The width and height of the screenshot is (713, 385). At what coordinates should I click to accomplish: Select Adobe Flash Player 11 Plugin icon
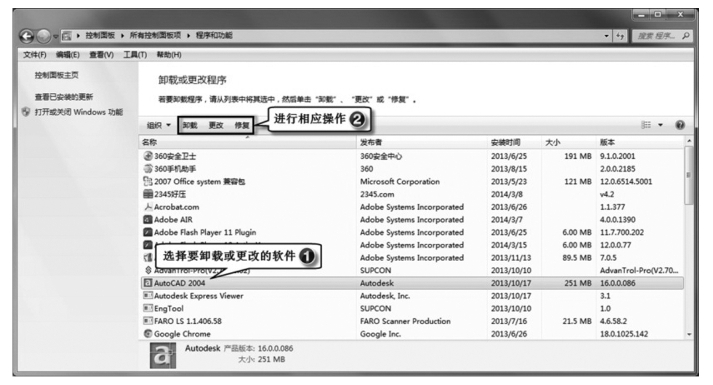tap(148, 232)
